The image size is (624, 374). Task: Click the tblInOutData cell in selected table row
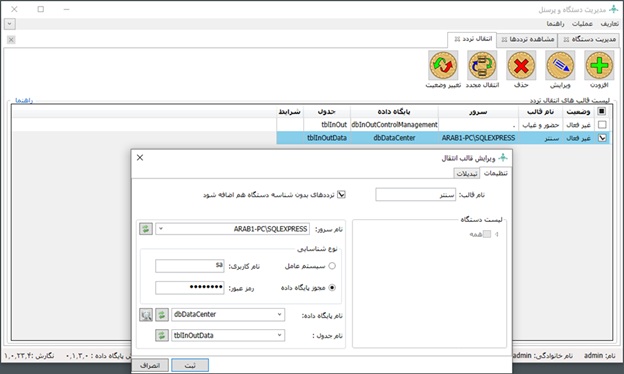(327, 138)
